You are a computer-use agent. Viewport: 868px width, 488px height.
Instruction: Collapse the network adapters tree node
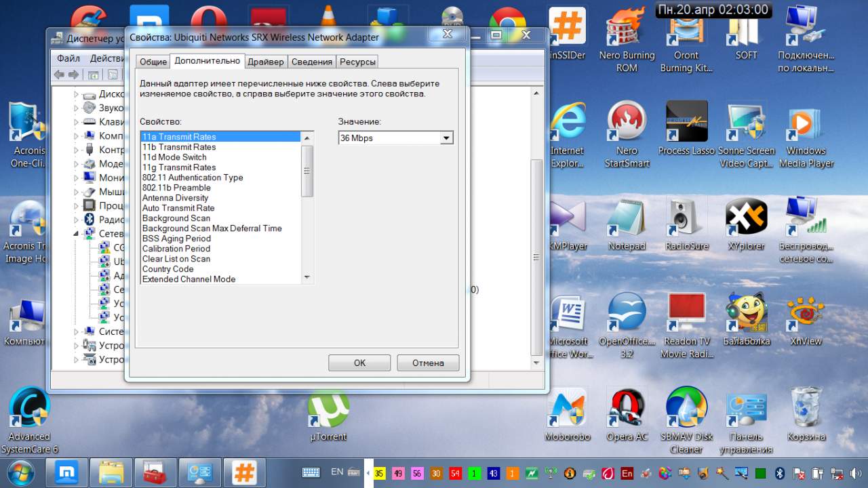coord(77,234)
